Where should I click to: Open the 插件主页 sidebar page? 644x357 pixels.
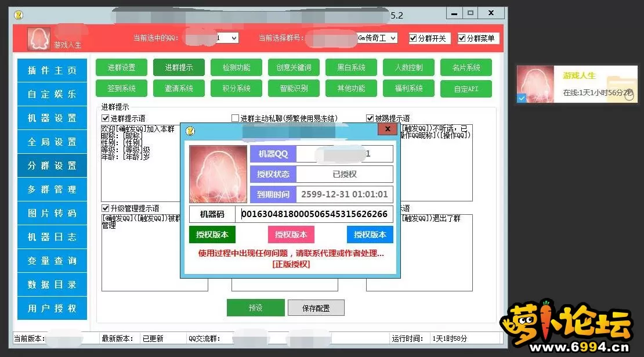coord(52,70)
